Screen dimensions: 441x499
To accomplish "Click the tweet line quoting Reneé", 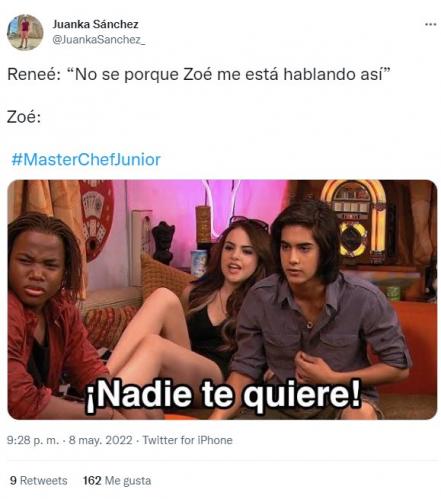I will [x=199, y=74].
